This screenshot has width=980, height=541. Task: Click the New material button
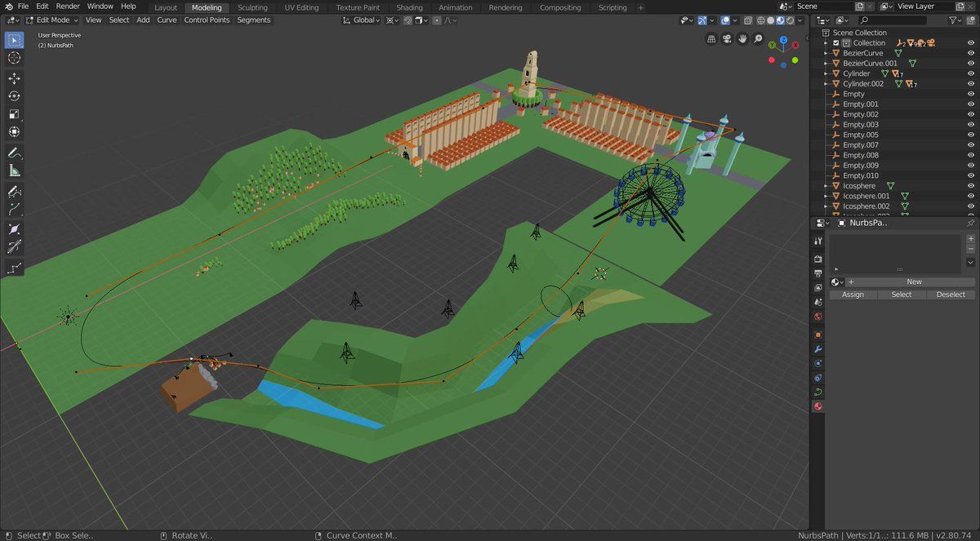coord(913,282)
